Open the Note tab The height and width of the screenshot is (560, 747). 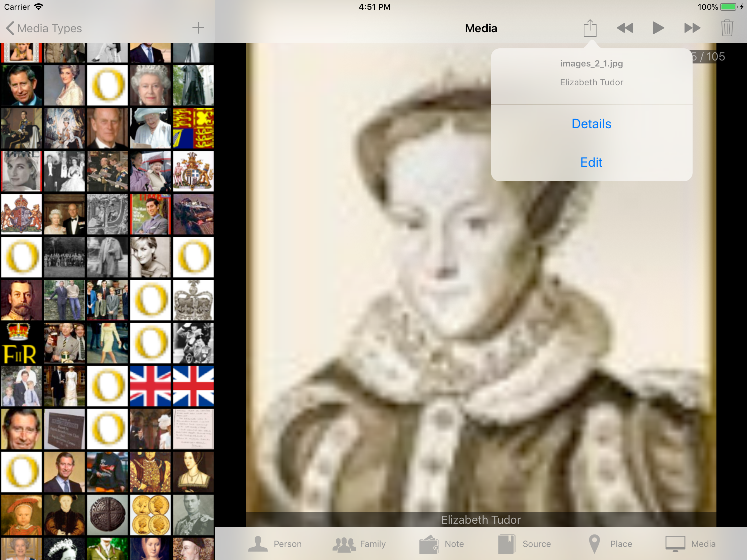[442, 544]
